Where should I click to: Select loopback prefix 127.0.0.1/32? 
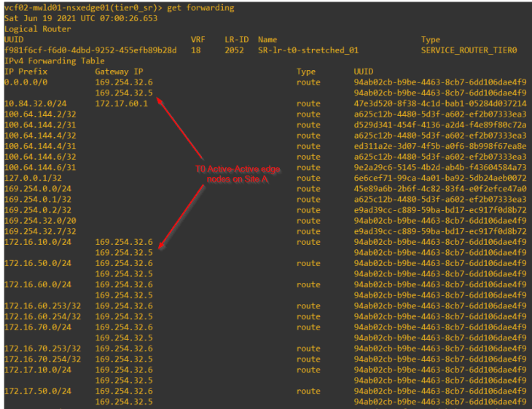click(x=33, y=178)
